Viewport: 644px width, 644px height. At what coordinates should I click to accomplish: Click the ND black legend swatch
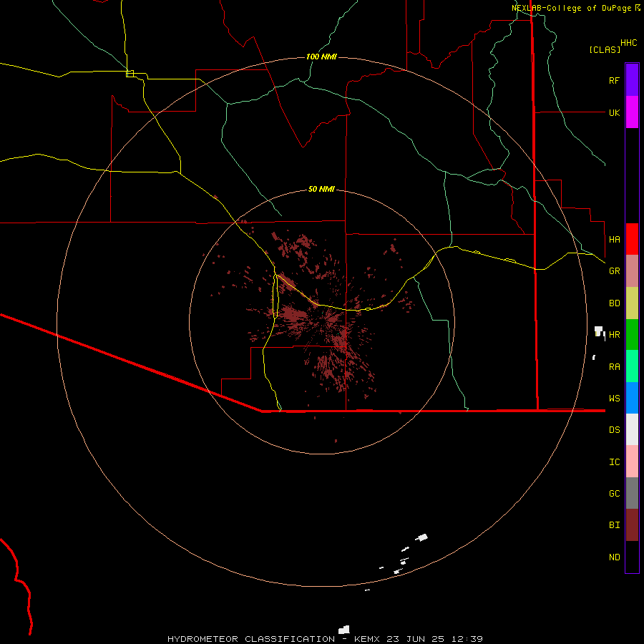coord(632,557)
